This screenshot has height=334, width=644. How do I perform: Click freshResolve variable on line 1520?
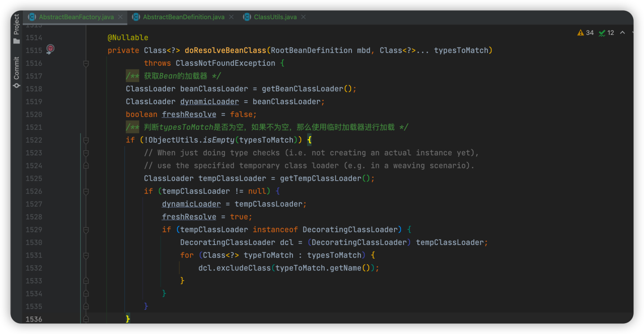tap(189, 114)
